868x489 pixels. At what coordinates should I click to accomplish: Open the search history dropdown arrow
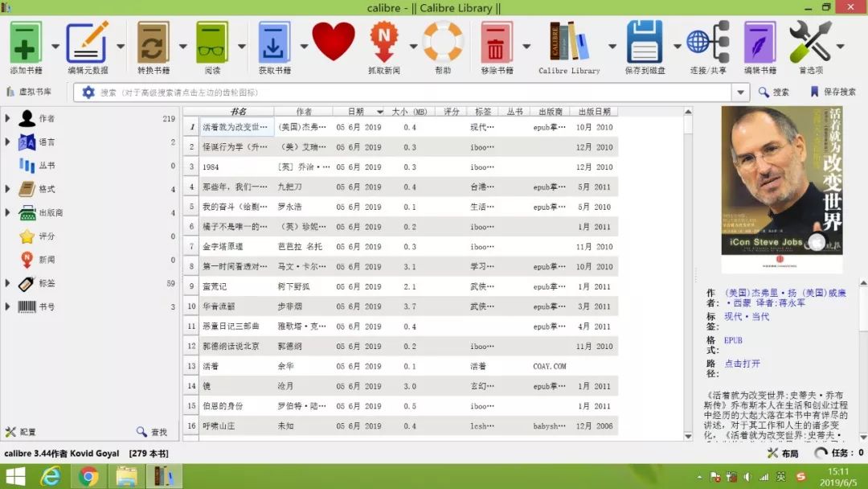tap(741, 92)
